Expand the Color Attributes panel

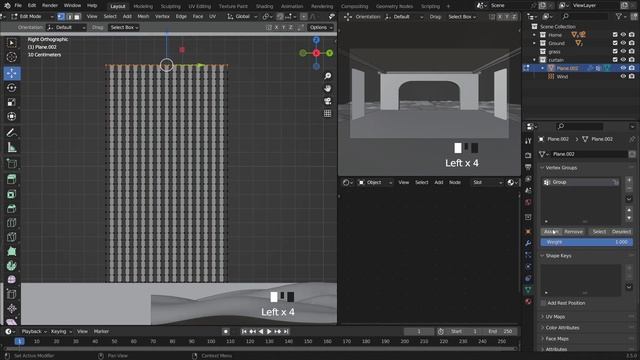[562, 328]
